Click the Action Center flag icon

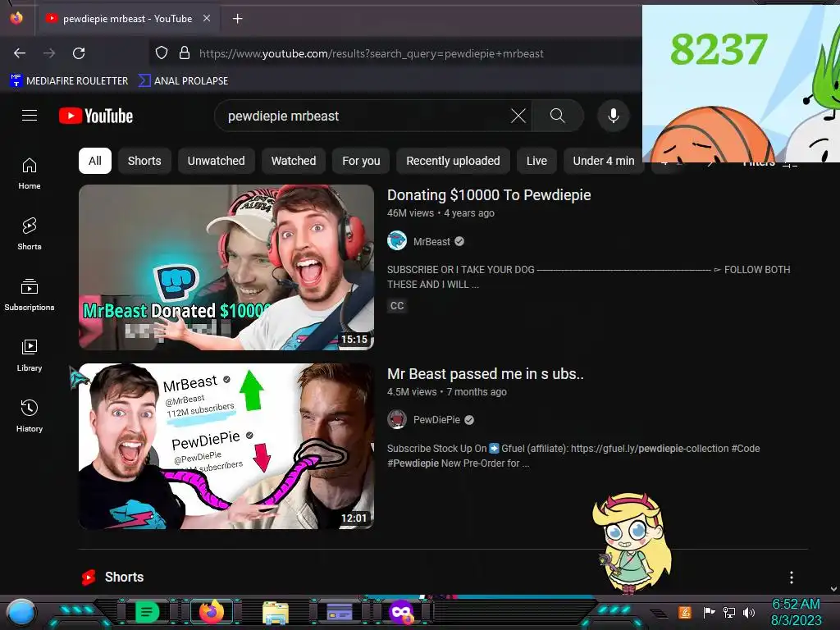pos(709,612)
